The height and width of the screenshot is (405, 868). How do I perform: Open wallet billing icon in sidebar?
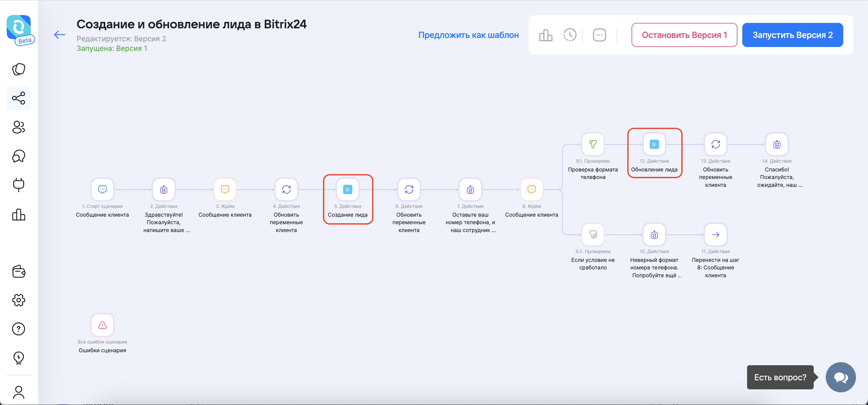click(18, 271)
